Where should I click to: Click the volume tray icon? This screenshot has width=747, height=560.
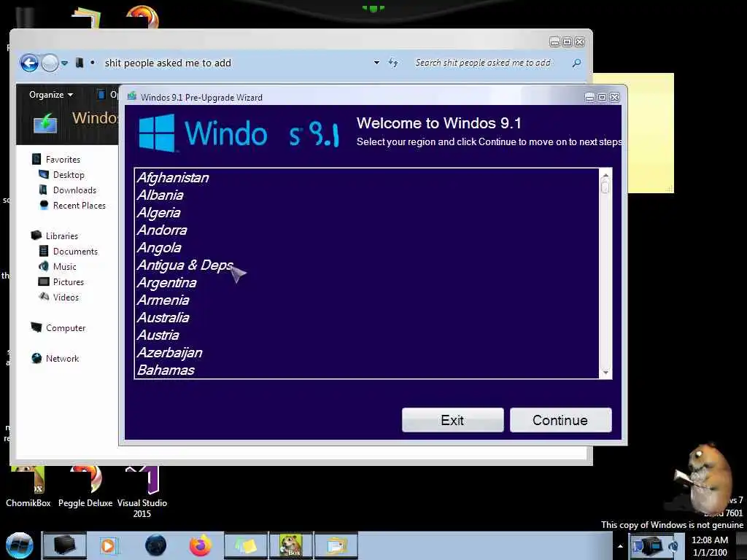pos(673,545)
